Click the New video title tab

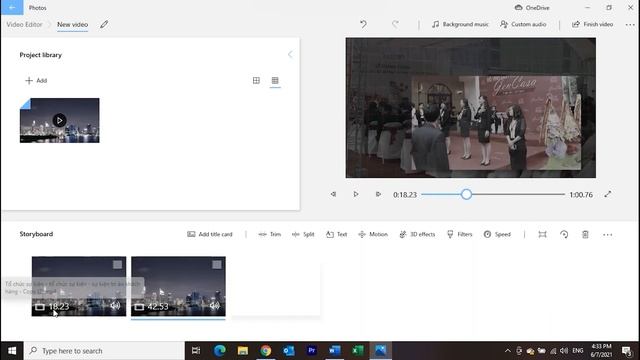coord(72,24)
